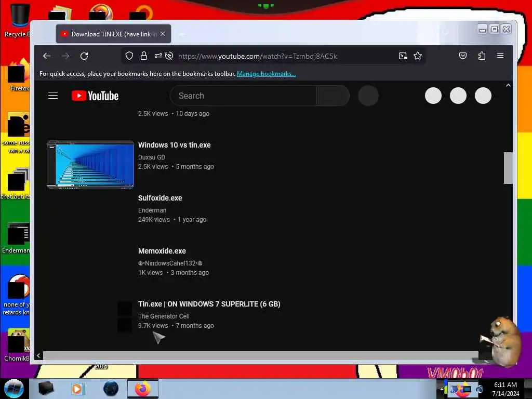The height and width of the screenshot is (399, 532).
Task: Click into the YouTube Search box
Action: (244, 96)
